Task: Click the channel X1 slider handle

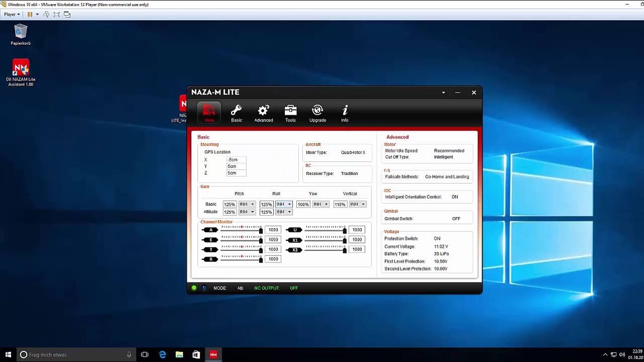Action: 345,240
